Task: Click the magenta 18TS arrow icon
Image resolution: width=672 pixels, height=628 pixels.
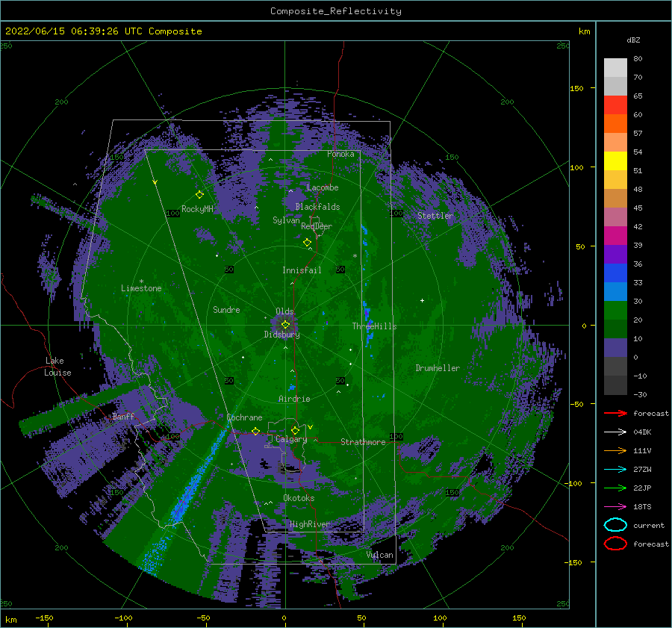Action: [615, 507]
